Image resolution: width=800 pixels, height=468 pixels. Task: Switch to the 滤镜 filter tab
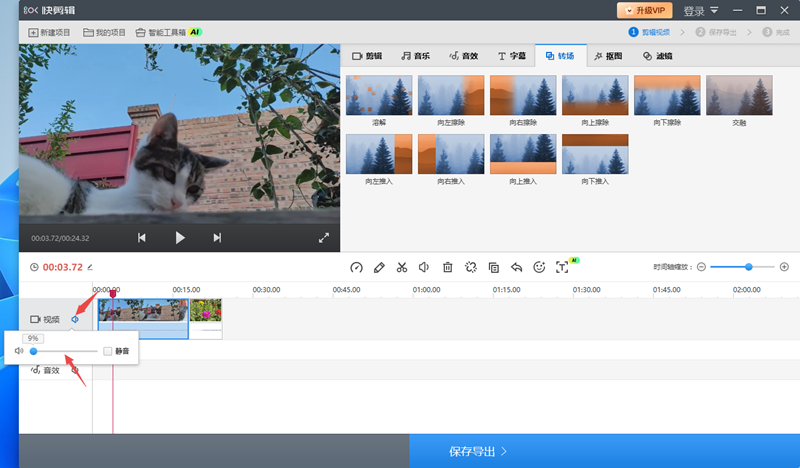pos(657,56)
